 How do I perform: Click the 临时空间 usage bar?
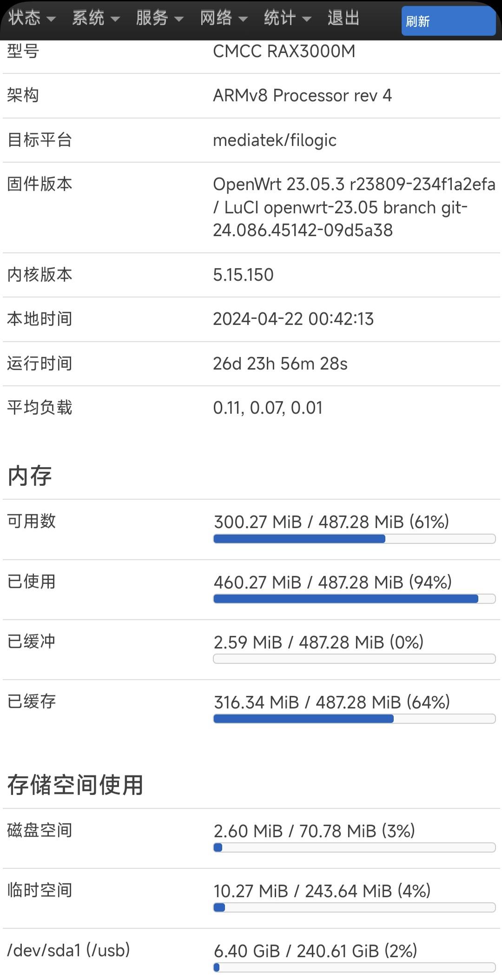coord(354,907)
